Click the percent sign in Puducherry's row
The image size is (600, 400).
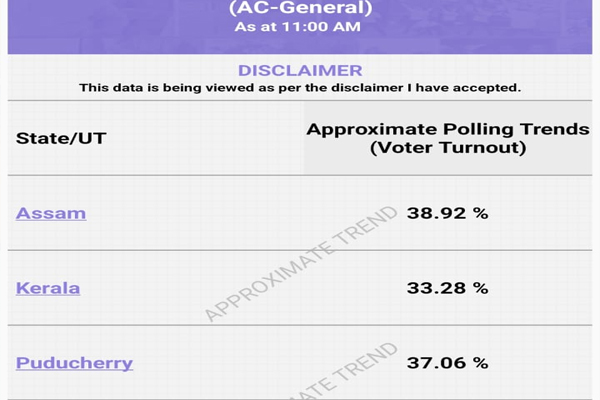click(481, 362)
